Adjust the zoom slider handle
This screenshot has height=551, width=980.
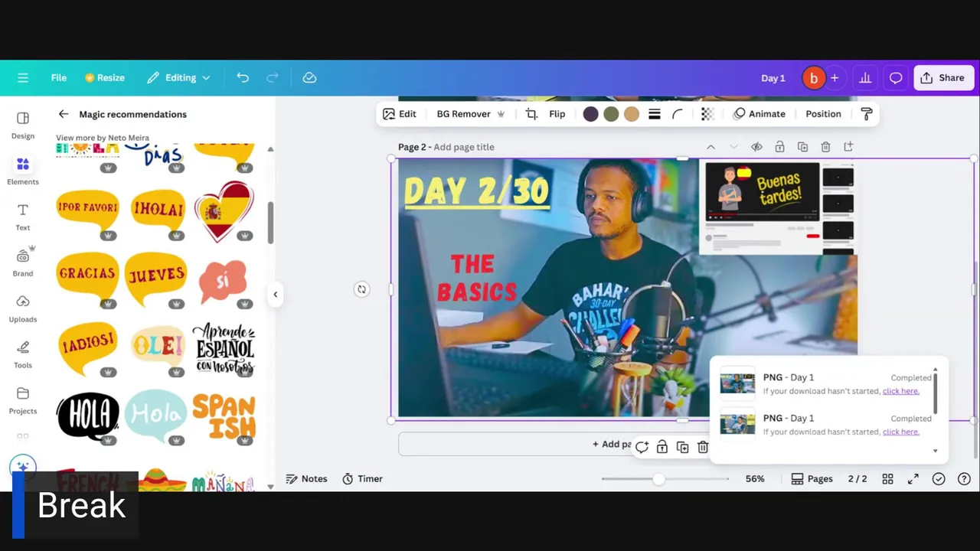658,478
